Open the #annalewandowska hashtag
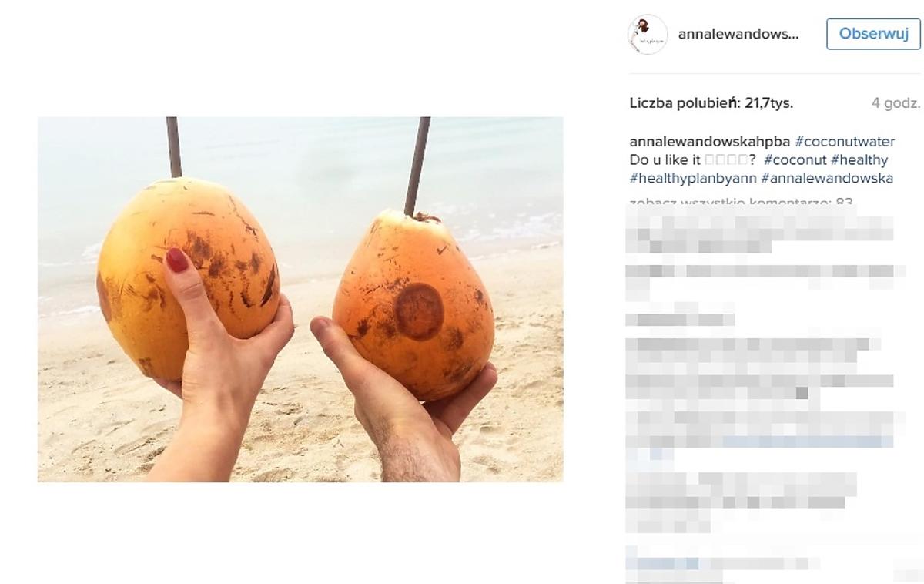Image resolution: width=924 pixels, height=584 pixels. pos(827,179)
